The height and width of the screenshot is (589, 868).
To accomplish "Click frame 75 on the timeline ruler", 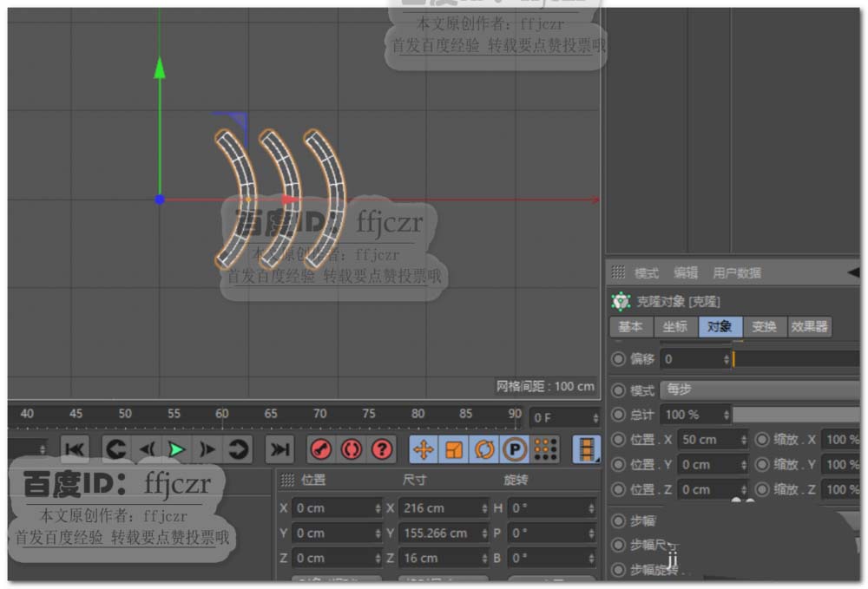I will tap(369, 414).
